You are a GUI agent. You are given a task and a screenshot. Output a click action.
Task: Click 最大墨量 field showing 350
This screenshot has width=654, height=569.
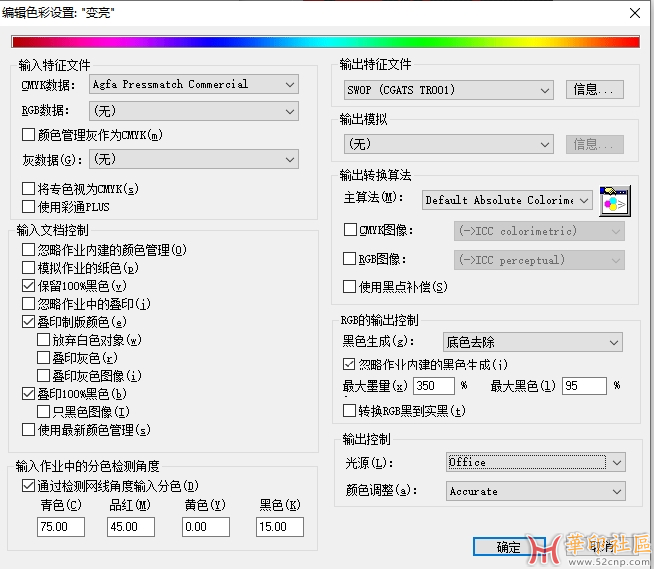(x=434, y=386)
